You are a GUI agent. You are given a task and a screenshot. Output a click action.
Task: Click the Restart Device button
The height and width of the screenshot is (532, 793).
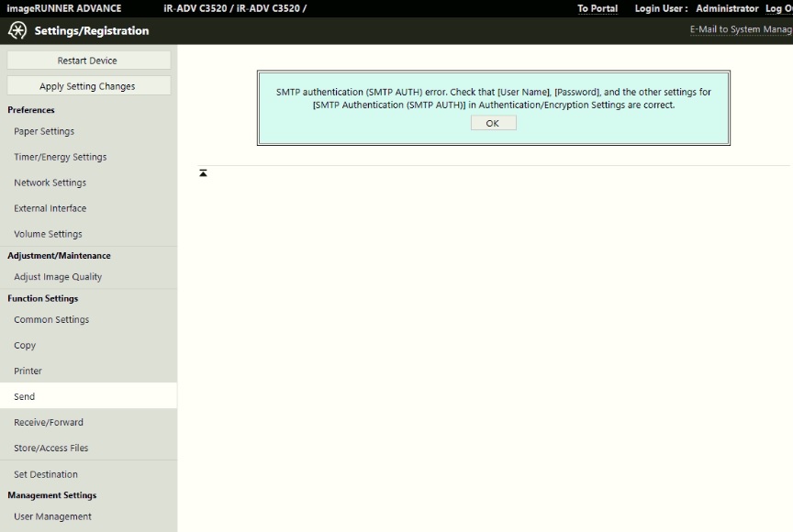click(88, 60)
